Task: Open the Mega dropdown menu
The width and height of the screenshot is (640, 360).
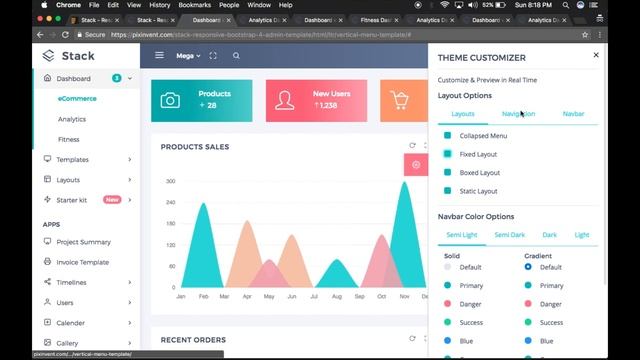Action: tap(188, 56)
